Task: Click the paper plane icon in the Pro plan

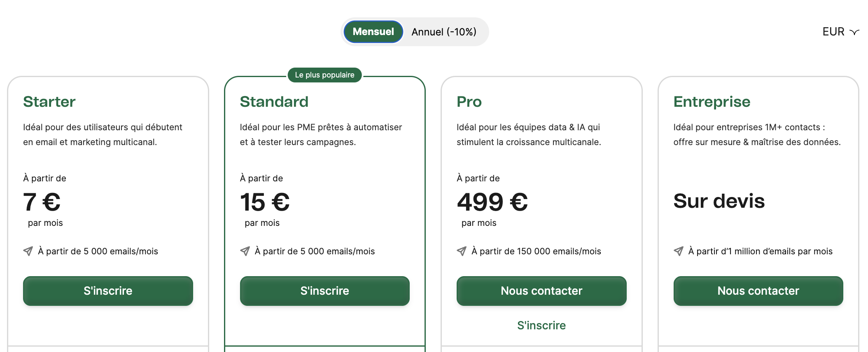Action: pos(462,251)
